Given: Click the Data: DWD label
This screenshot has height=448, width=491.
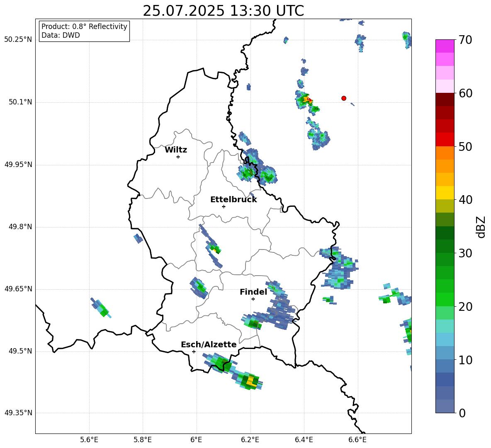Looking at the screenshot, I should click(61, 35).
